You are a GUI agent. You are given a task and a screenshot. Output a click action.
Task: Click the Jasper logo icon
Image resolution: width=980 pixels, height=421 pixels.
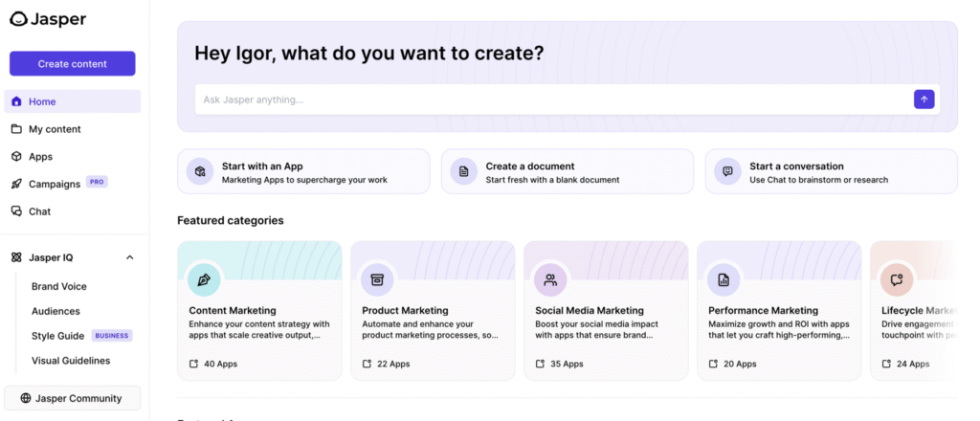[x=18, y=19]
